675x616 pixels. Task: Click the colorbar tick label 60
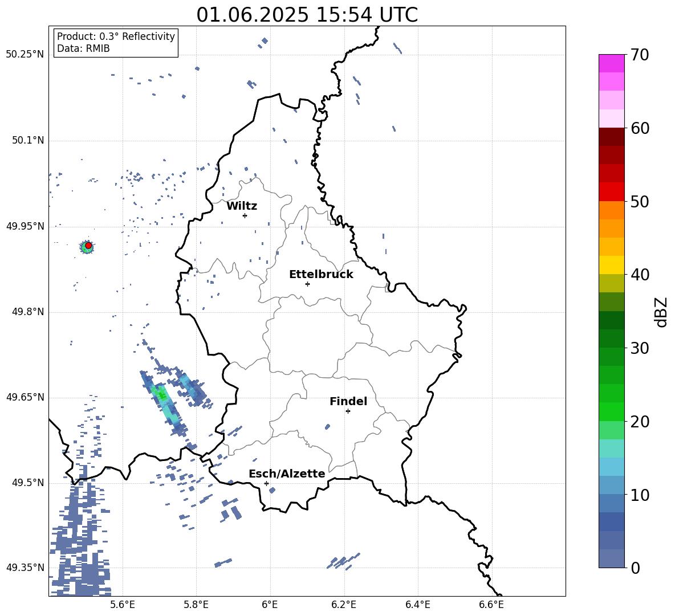(x=640, y=128)
